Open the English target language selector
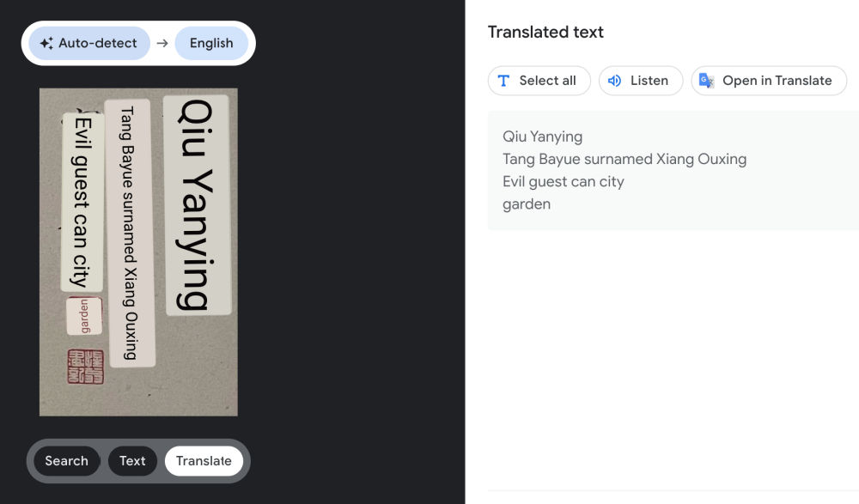859x504 pixels. 211,43
